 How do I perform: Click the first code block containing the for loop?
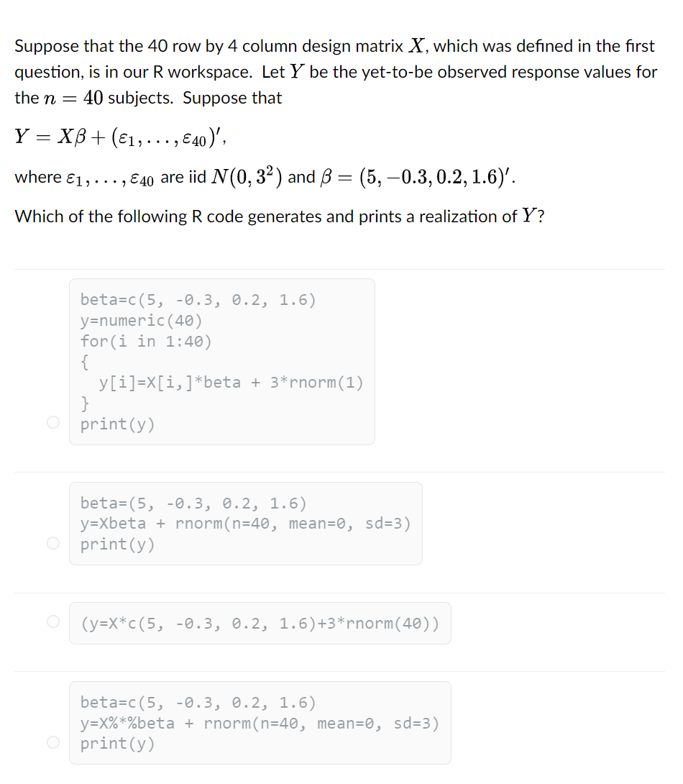pos(221,360)
